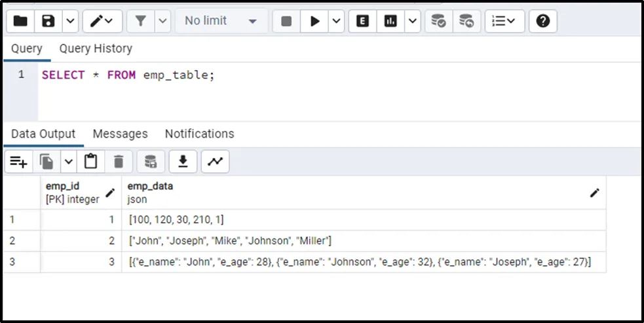
Task: Download results as CSV file
Action: click(183, 161)
